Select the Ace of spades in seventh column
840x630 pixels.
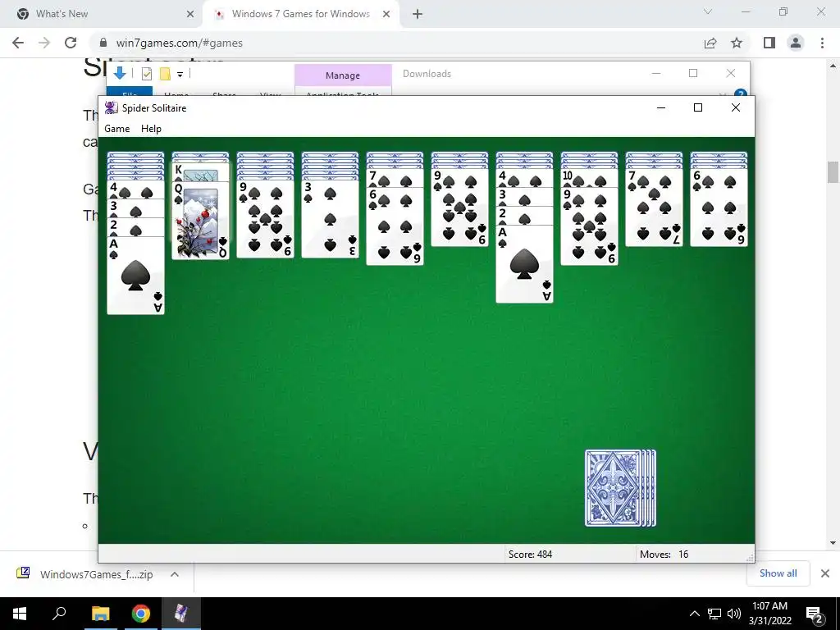point(524,264)
